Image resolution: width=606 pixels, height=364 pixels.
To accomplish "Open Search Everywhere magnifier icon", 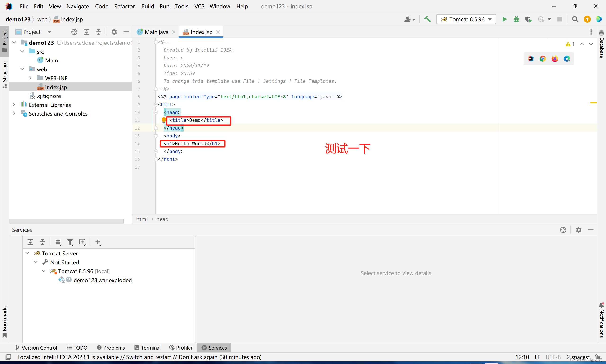I will click(x=575, y=19).
